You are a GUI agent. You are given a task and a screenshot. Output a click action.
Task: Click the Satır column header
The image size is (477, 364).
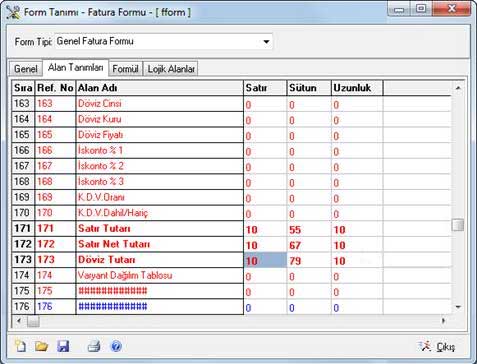(x=265, y=88)
